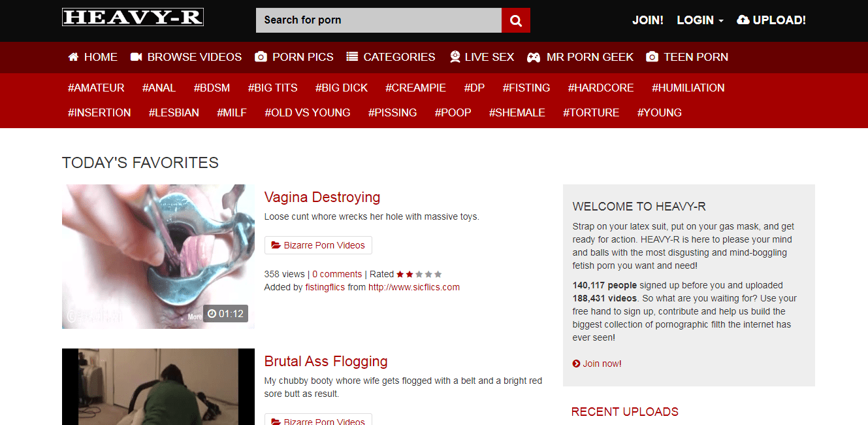Select the #HARDCORE tag
The width and height of the screenshot is (868, 425).
coord(600,88)
